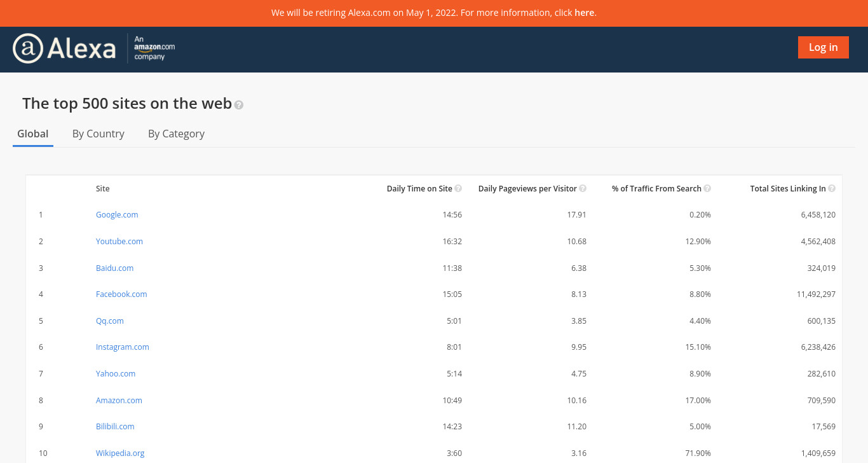This screenshot has width=868, height=463.
Task: Click Bilibili's linking sites value 17,569
Action: click(824, 427)
